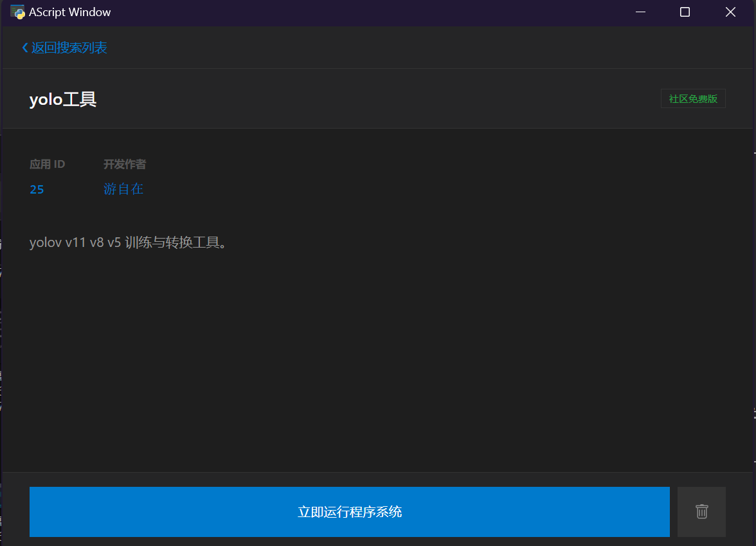Maximize the AScript window
The width and height of the screenshot is (756, 546).
point(684,12)
